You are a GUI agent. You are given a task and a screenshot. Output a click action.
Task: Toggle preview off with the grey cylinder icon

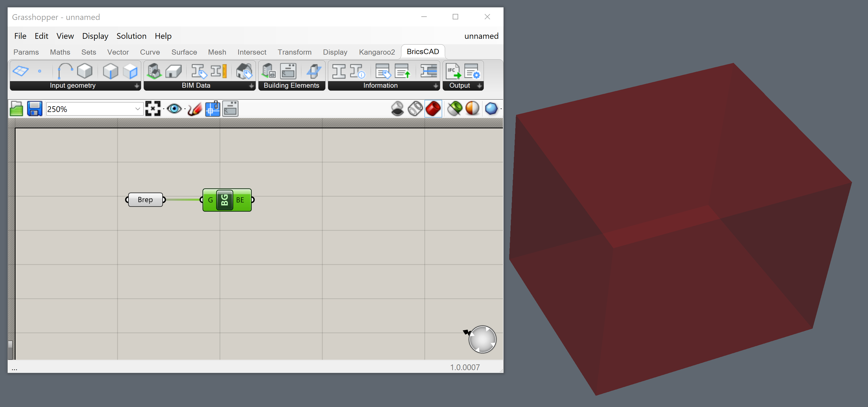click(x=397, y=108)
